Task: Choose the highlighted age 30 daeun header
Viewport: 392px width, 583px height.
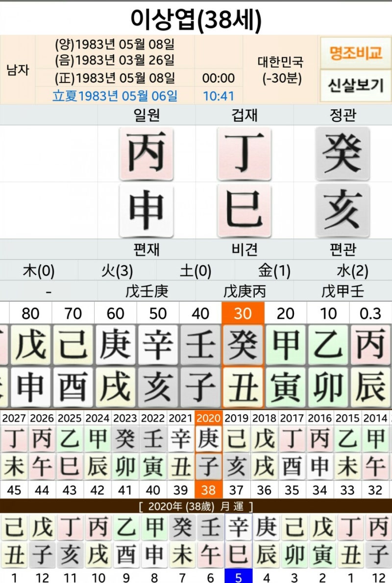Action: [x=243, y=313]
